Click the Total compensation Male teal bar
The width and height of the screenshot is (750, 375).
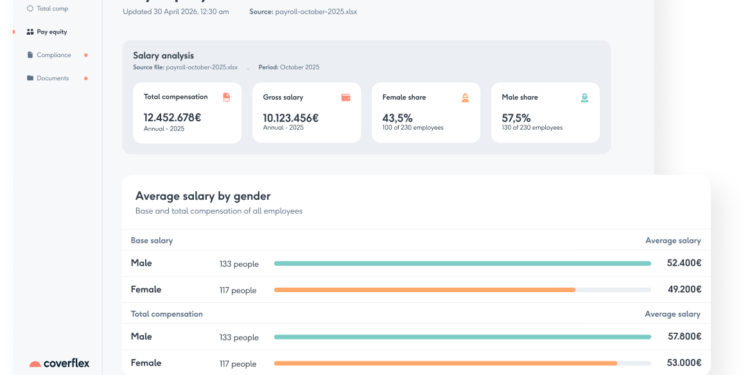pos(463,337)
